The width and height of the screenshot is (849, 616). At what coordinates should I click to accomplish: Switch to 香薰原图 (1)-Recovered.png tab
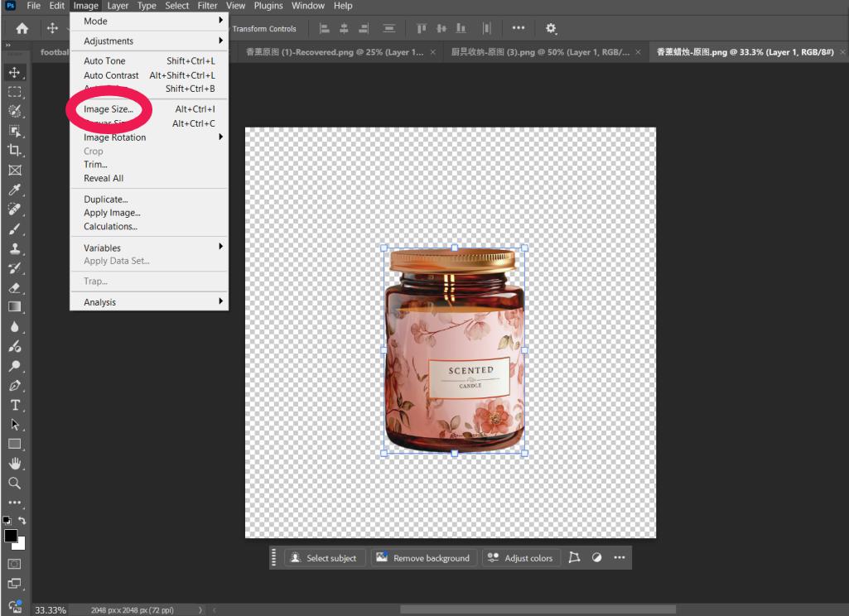(335, 52)
